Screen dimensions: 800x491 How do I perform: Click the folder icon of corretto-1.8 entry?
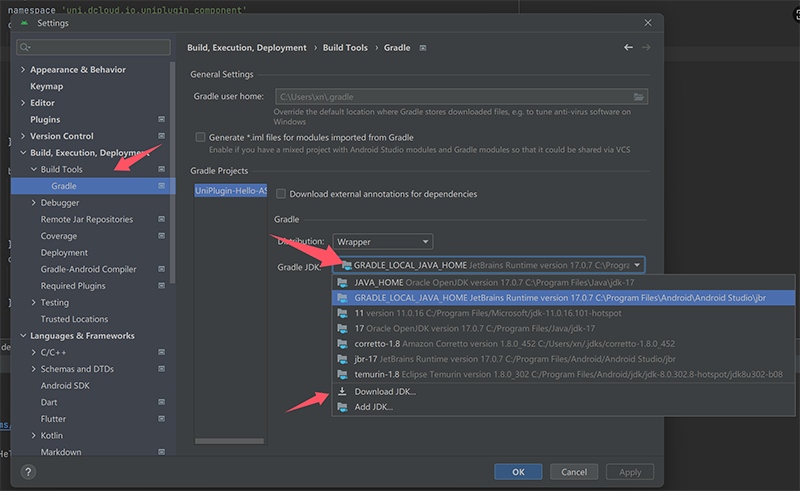point(342,343)
